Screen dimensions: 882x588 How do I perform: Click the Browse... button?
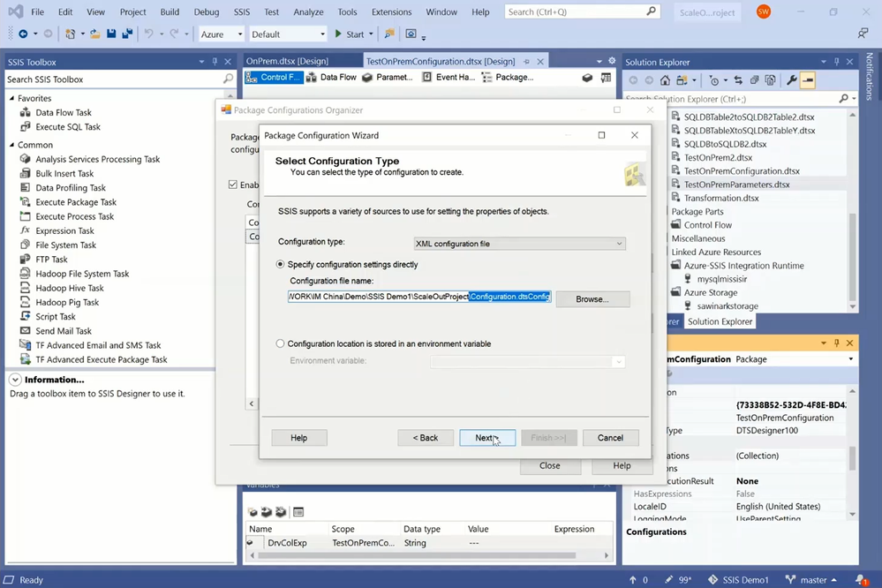592,299
